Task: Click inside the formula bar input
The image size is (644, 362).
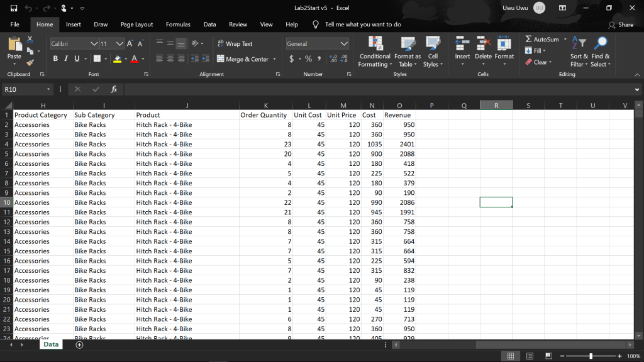Action: click(x=377, y=90)
